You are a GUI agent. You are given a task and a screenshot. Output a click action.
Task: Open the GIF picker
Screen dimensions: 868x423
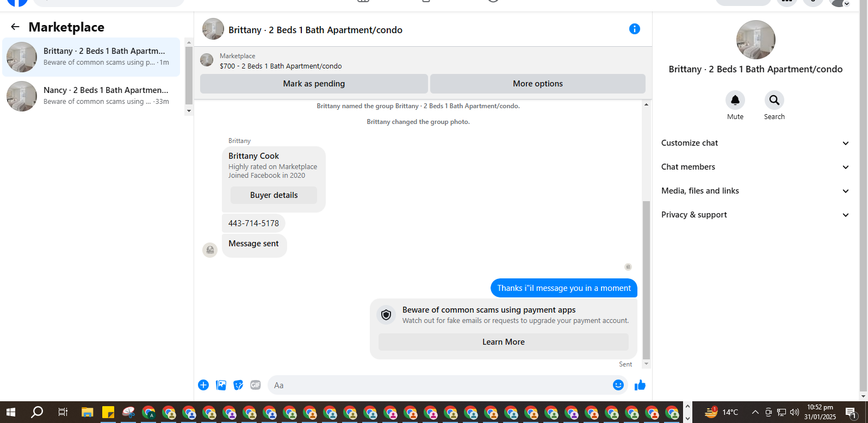[x=256, y=385]
